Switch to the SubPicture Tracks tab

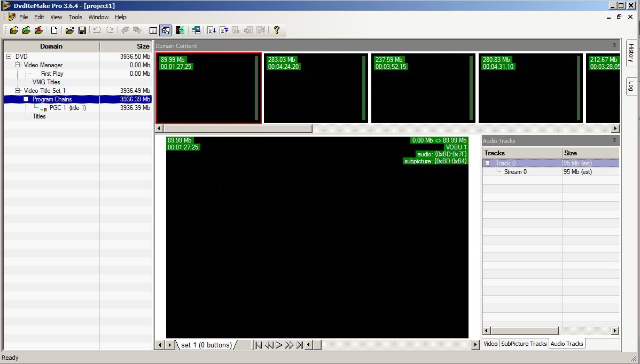pyautogui.click(x=524, y=344)
